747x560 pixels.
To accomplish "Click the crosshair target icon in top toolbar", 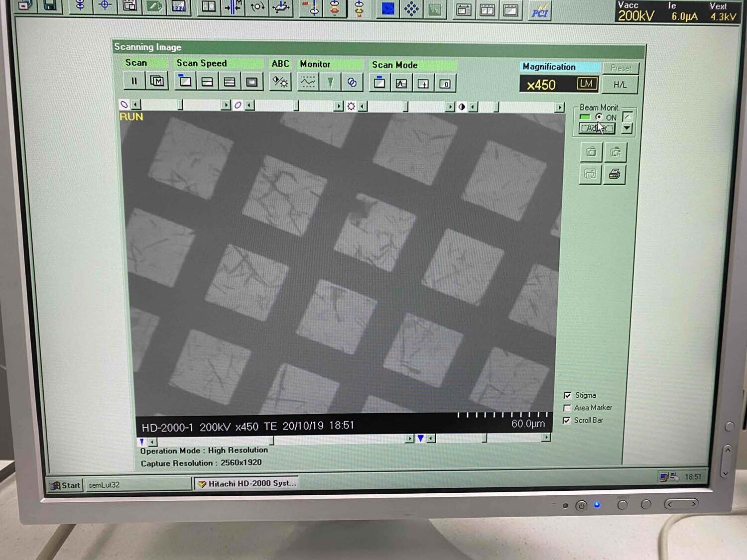I will [x=105, y=6].
